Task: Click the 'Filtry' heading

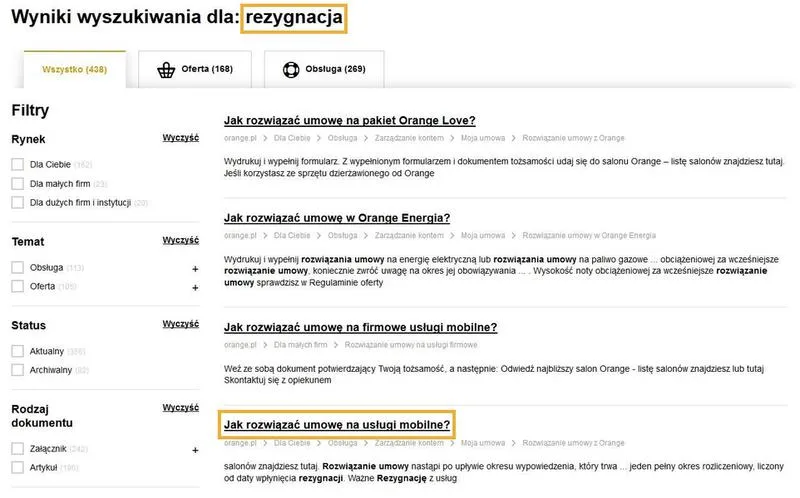Action: (30, 110)
